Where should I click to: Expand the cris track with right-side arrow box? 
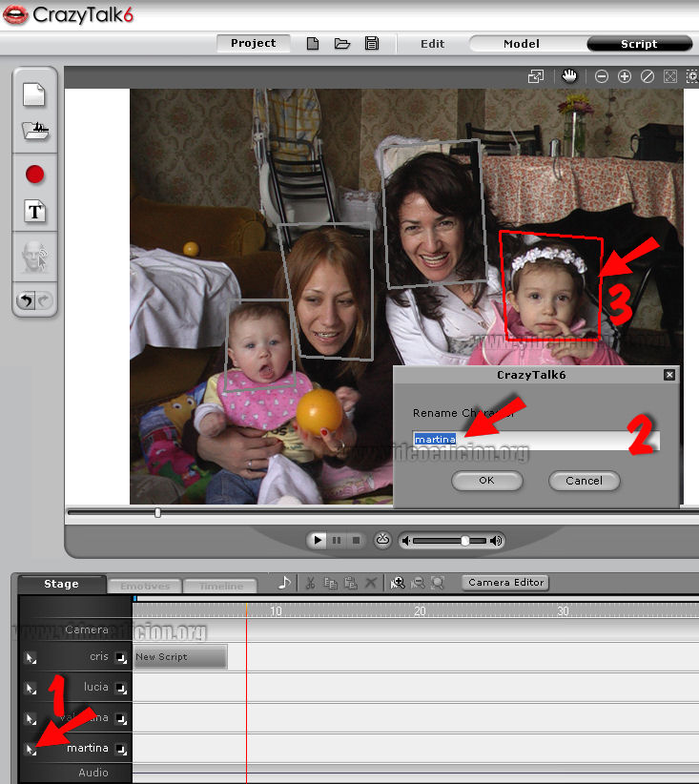(121, 657)
